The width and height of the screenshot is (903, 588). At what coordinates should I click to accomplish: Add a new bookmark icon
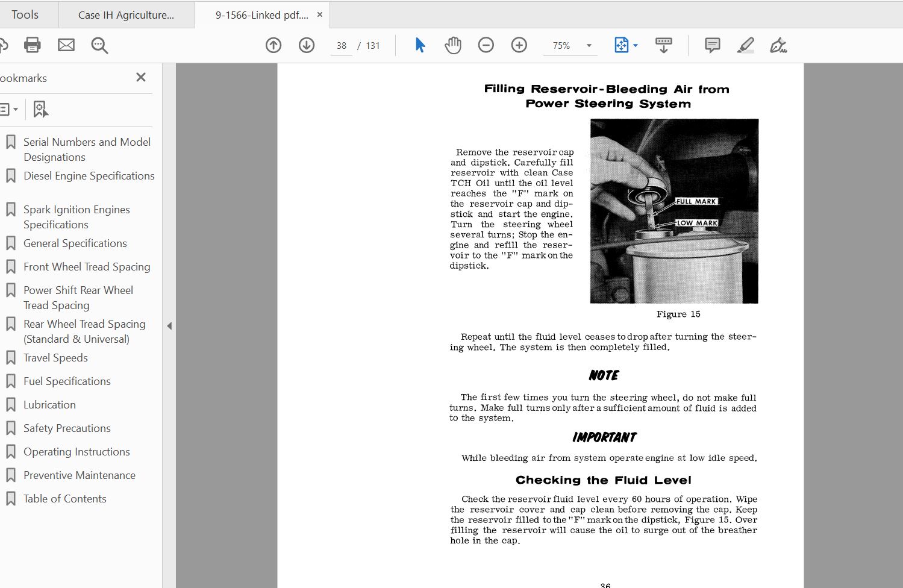(40, 110)
